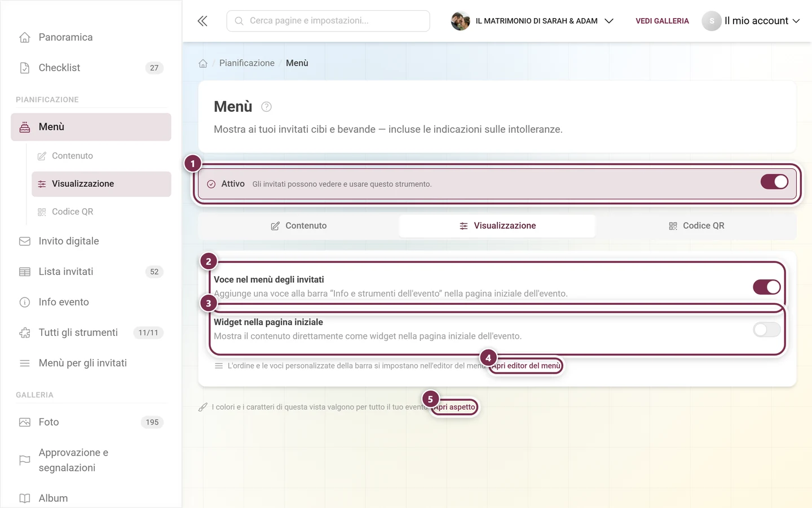Open Visualizzazione in sidebar submenu
This screenshot has width=812, height=508.
(101, 184)
